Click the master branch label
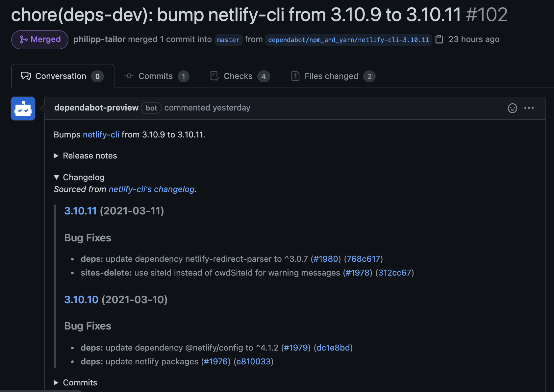The width and height of the screenshot is (554, 392). click(x=228, y=40)
